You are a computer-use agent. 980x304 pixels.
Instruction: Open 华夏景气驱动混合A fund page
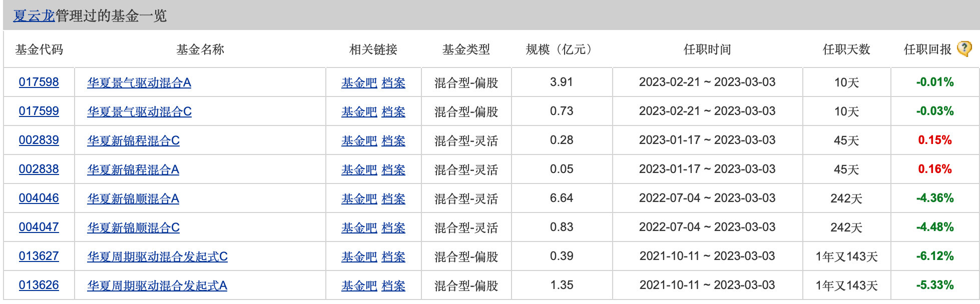(139, 82)
